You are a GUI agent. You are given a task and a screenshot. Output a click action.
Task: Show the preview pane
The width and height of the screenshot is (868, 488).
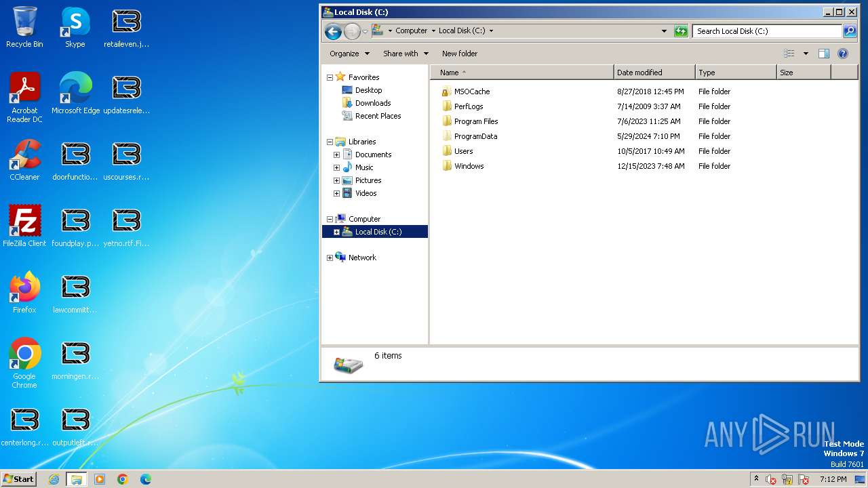[x=824, y=54]
